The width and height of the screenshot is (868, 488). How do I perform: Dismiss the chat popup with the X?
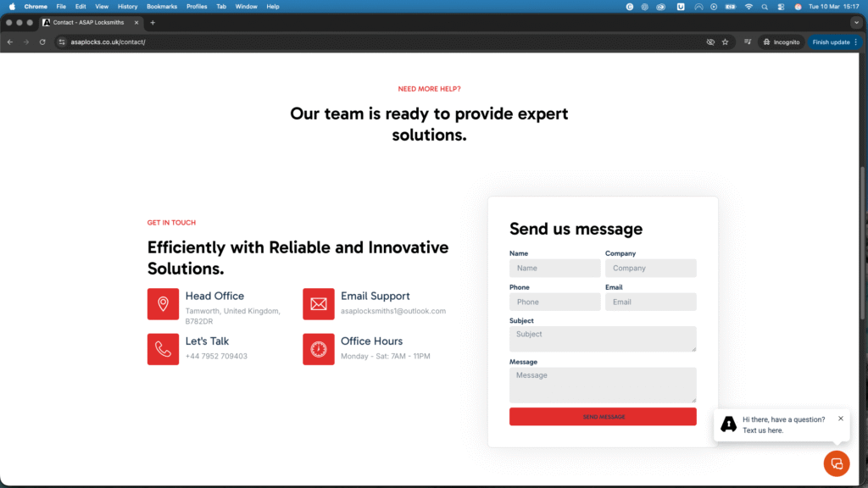(x=841, y=418)
